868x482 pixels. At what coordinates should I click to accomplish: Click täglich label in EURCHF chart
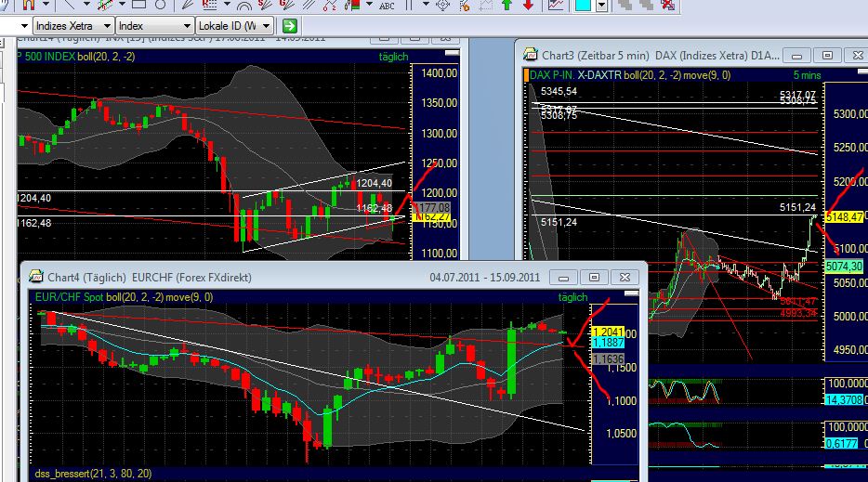coord(573,297)
